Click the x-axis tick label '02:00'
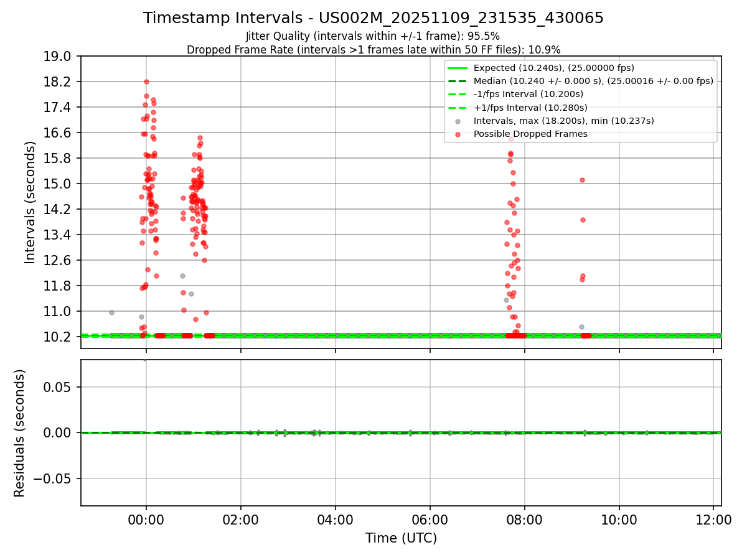 [x=241, y=521]
